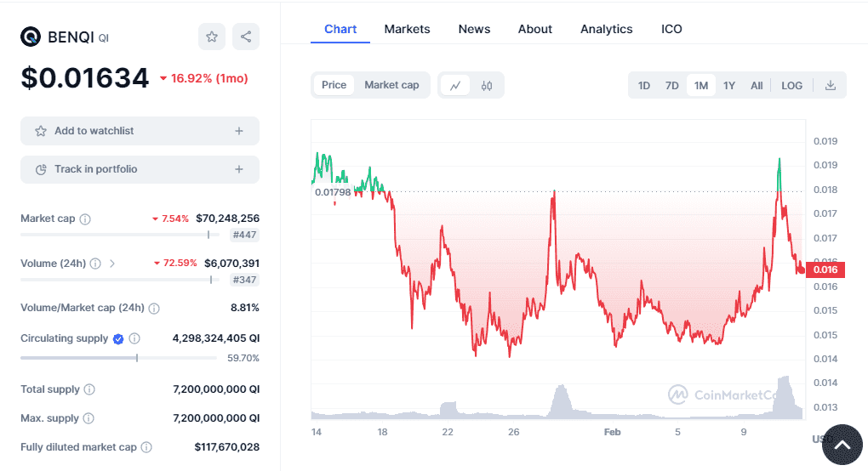Click the Feb date label on chart axis
Viewport: 868px width, 471px height.
click(x=612, y=432)
